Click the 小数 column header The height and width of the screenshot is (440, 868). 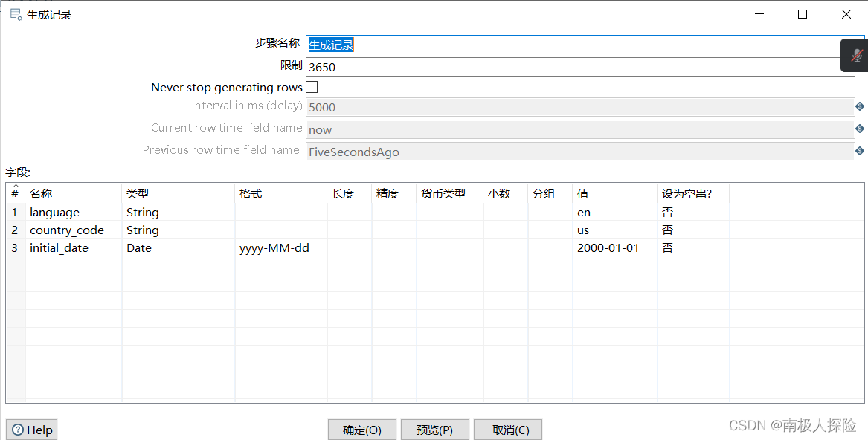pyautogui.click(x=506, y=194)
